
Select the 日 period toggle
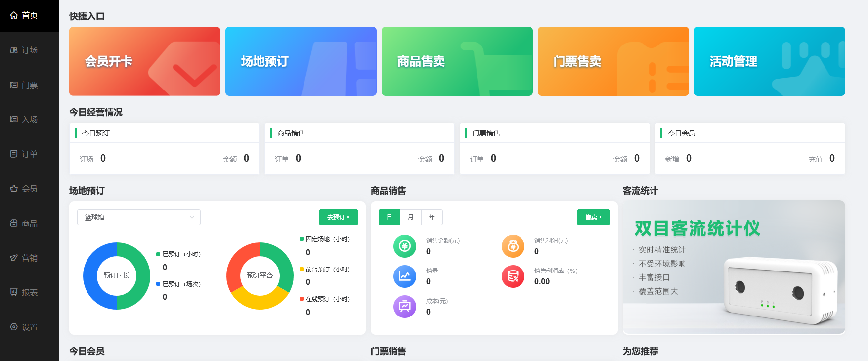pos(390,217)
